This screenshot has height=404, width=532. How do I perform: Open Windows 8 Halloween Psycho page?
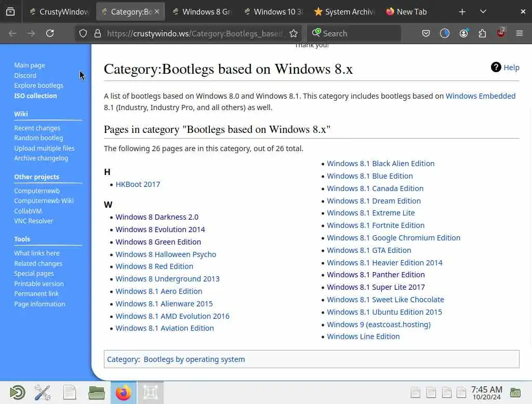coord(166,254)
